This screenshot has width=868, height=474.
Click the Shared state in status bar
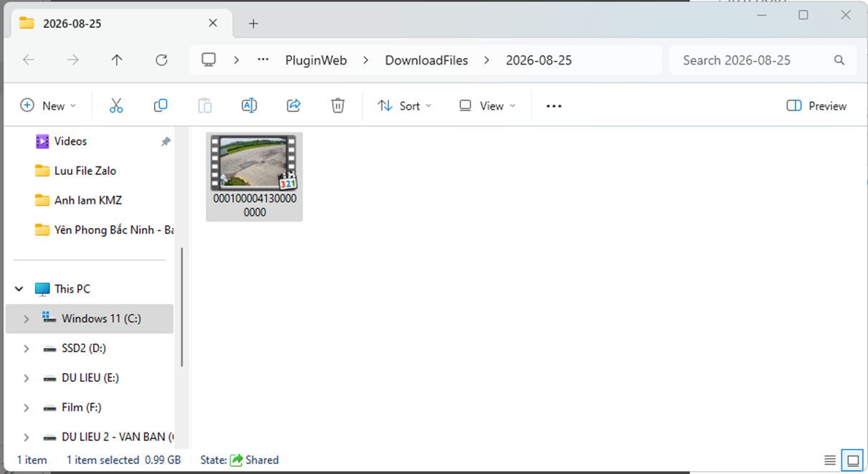[254, 460]
